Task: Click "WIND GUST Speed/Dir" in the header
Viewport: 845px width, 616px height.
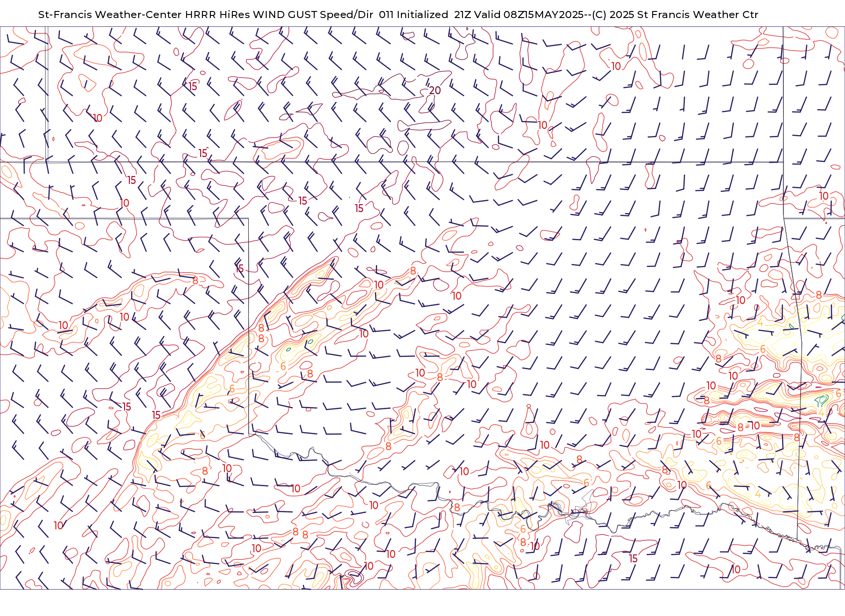Action: pos(313,15)
